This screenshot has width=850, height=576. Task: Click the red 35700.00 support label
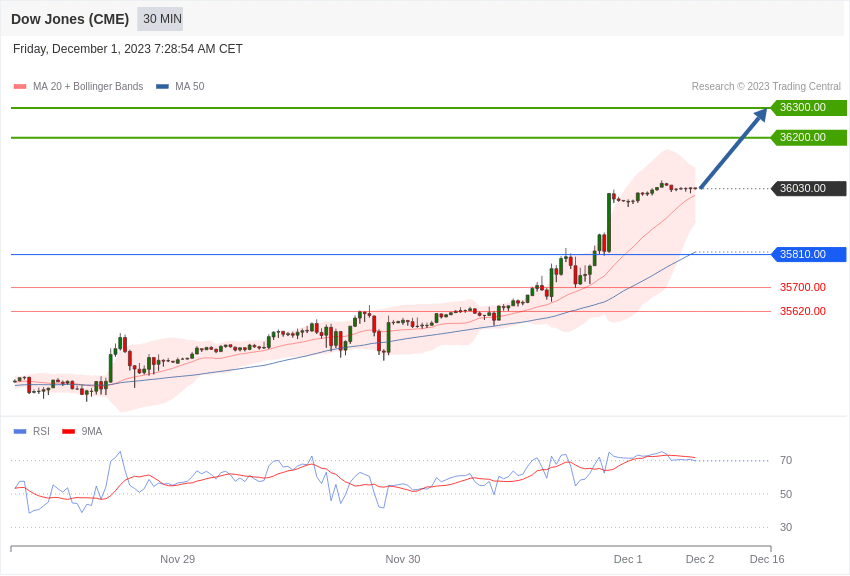pyautogui.click(x=803, y=288)
